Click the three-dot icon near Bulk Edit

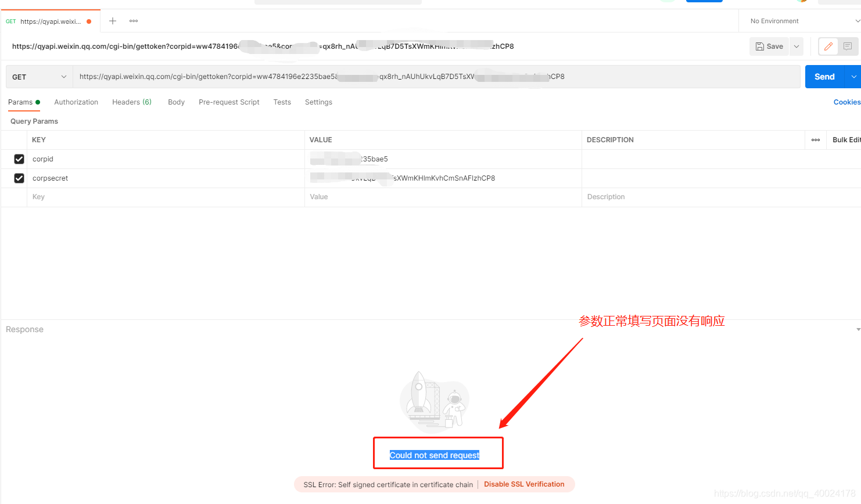[x=815, y=139]
